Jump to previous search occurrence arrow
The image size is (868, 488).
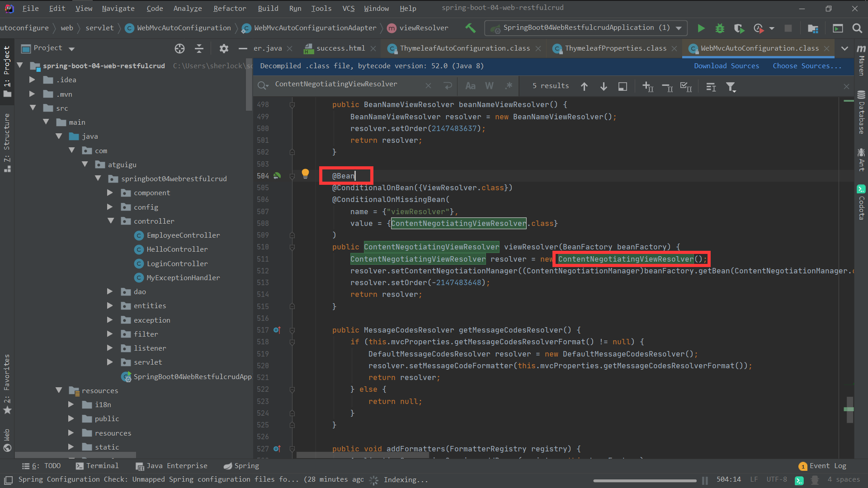(x=584, y=86)
